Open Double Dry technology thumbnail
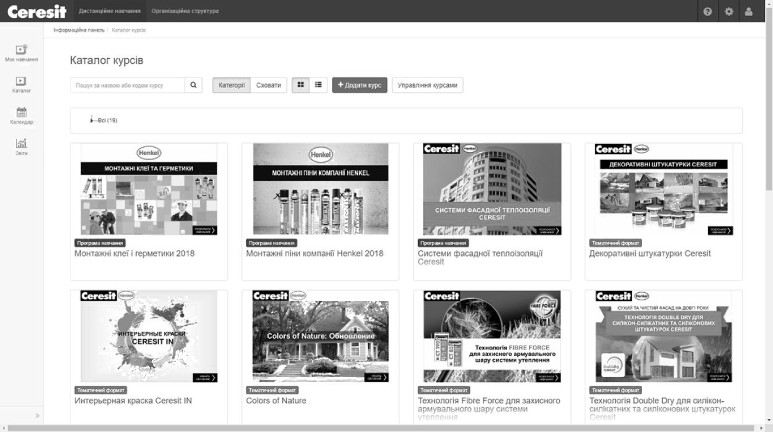The image size is (773, 432). point(664,336)
